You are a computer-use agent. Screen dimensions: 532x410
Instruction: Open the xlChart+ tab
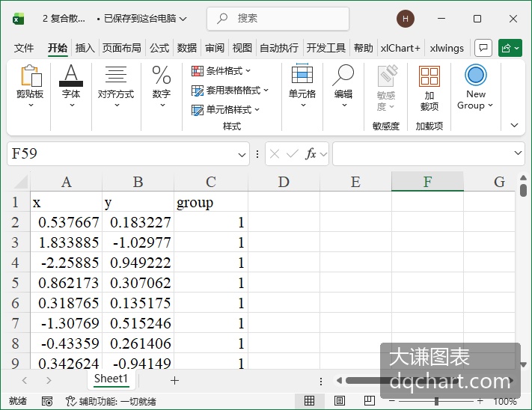400,48
